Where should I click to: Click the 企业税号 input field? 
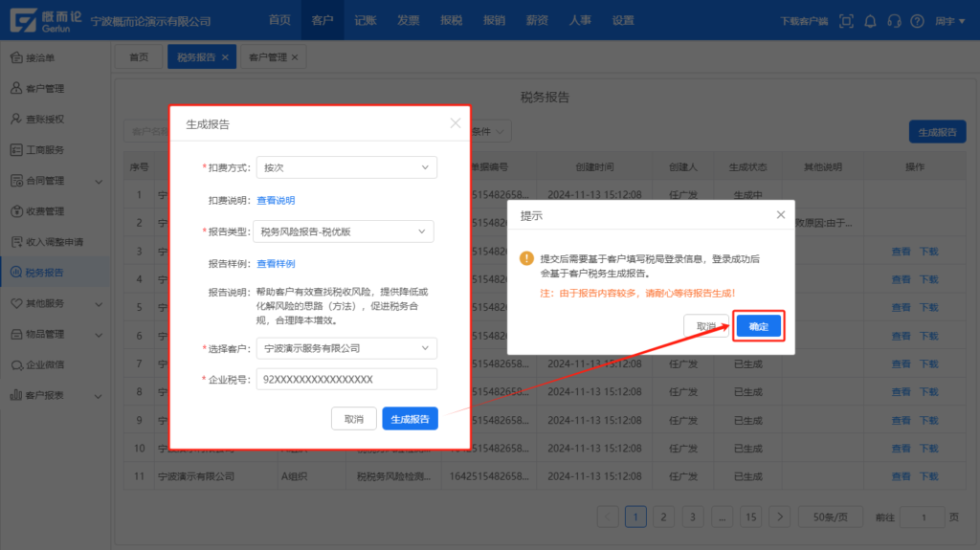[x=346, y=380]
